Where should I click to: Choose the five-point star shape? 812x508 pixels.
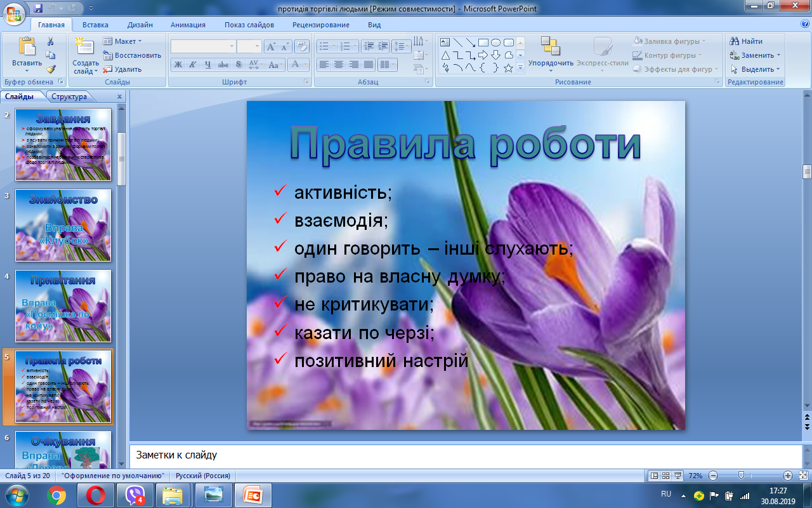[508, 68]
